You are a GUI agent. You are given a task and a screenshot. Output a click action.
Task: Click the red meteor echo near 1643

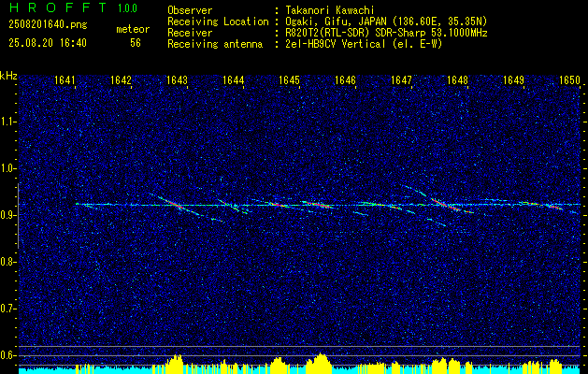tap(174, 204)
